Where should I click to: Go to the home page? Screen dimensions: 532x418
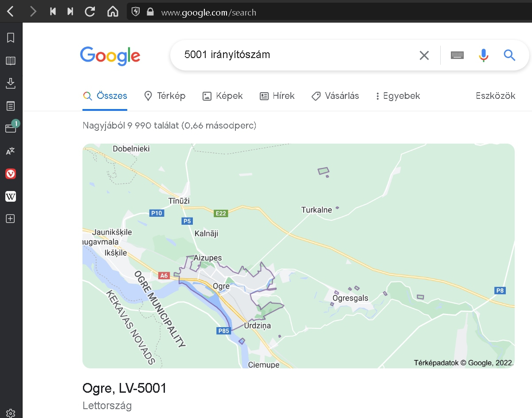coord(113,12)
